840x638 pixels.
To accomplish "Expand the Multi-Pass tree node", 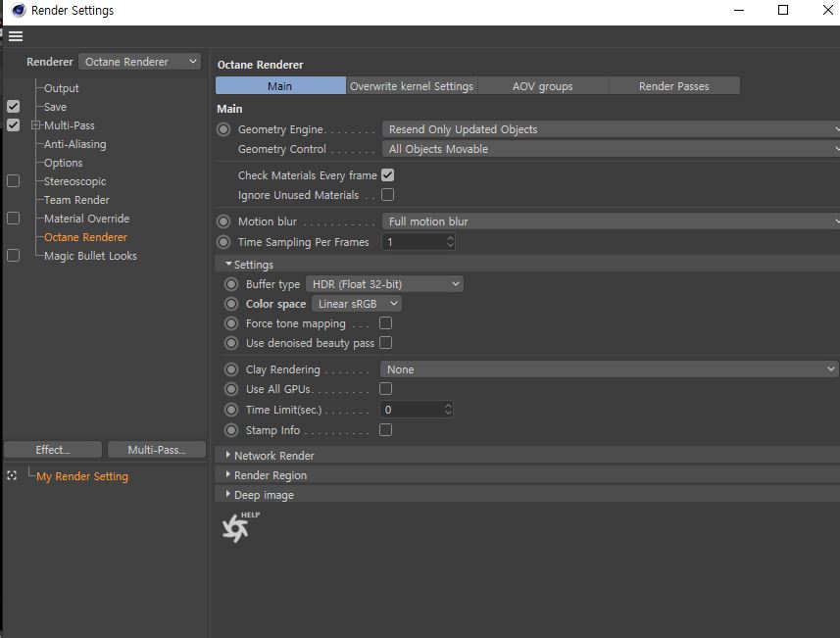I will (36, 125).
